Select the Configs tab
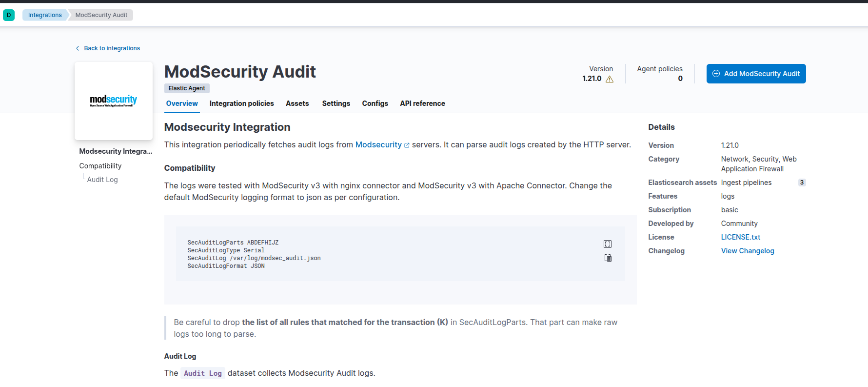This screenshot has width=868, height=387. [x=375, y=103]
